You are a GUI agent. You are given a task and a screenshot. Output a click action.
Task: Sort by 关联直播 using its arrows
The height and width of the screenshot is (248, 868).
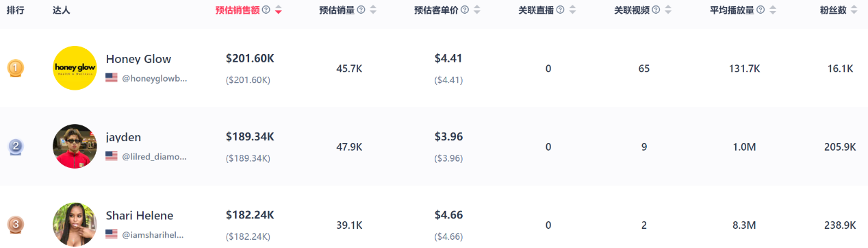[572, 10]
